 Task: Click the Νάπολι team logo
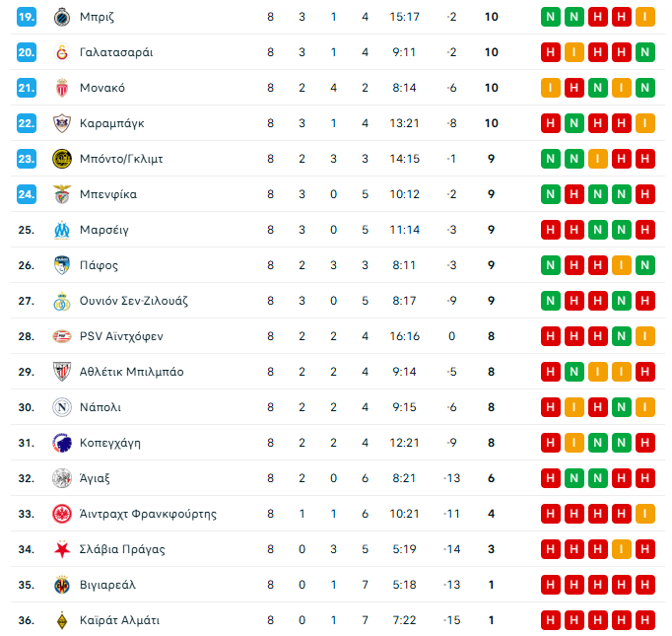pyautogui.click(x=61, y=407)
